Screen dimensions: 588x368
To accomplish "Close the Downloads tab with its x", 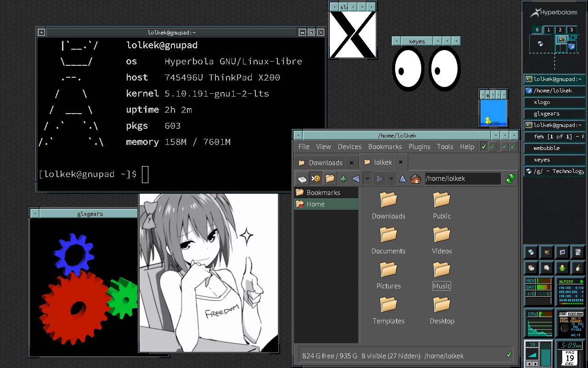I will click(x=351, y=162).
